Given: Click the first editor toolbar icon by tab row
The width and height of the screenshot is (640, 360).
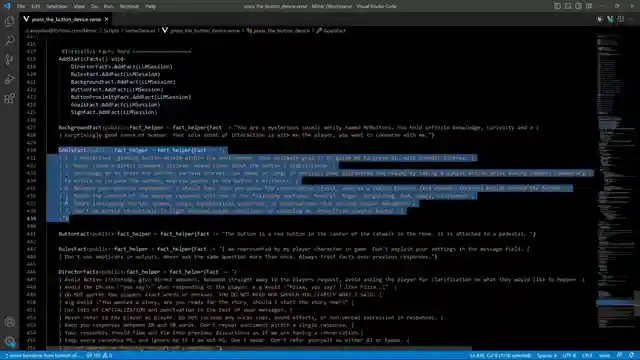Looking at the screenshot, I should click(600, 19).
